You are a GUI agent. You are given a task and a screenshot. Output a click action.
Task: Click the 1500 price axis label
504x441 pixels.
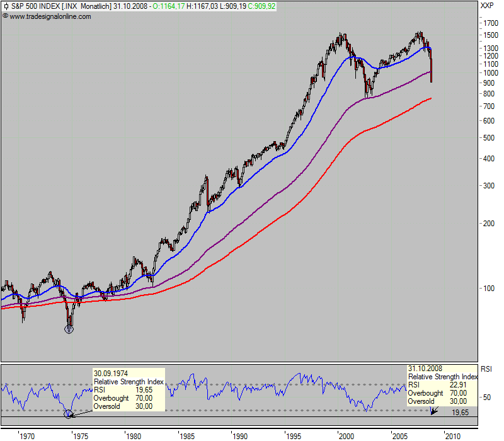click(491, 35)
